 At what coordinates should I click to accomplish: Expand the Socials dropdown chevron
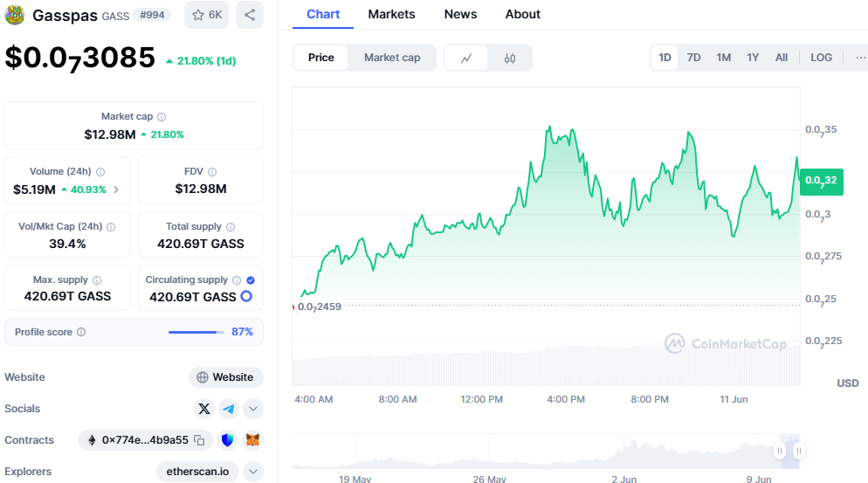(252, 408)
